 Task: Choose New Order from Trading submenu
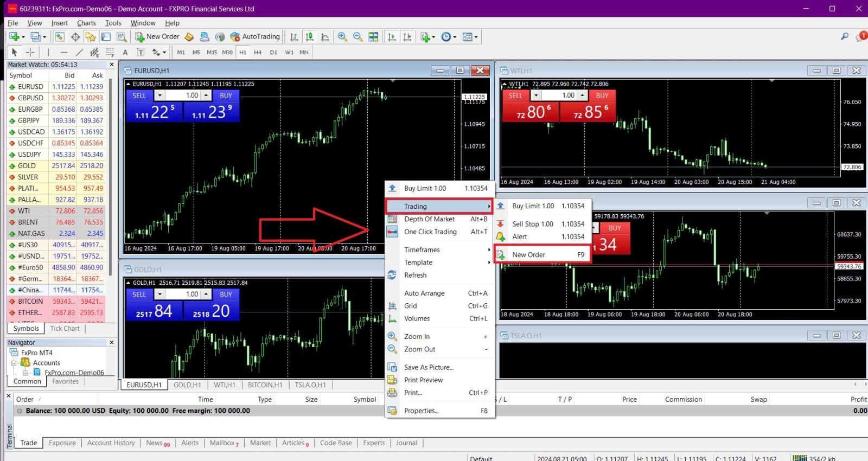click(528, 254)
